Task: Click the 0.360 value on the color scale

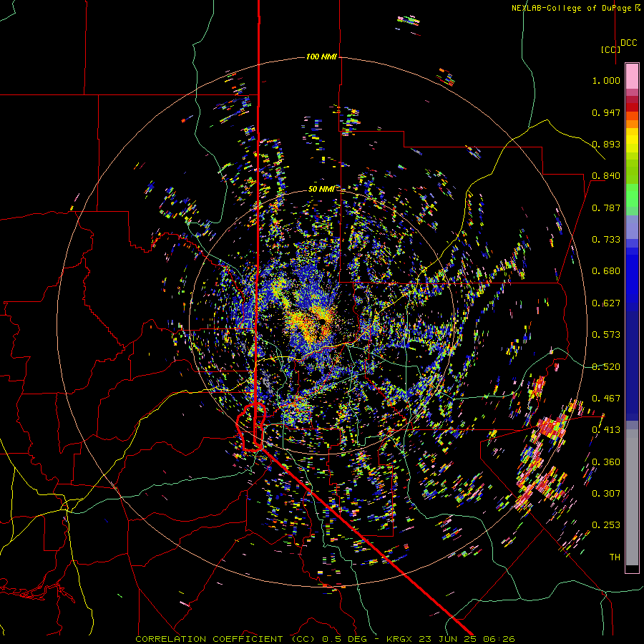Action: coord(606,462)
